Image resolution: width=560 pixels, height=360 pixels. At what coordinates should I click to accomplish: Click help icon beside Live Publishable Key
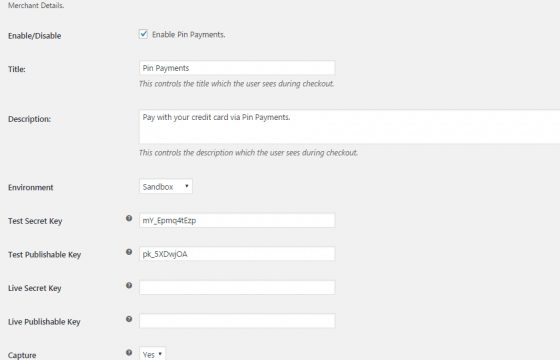(129, 319)
